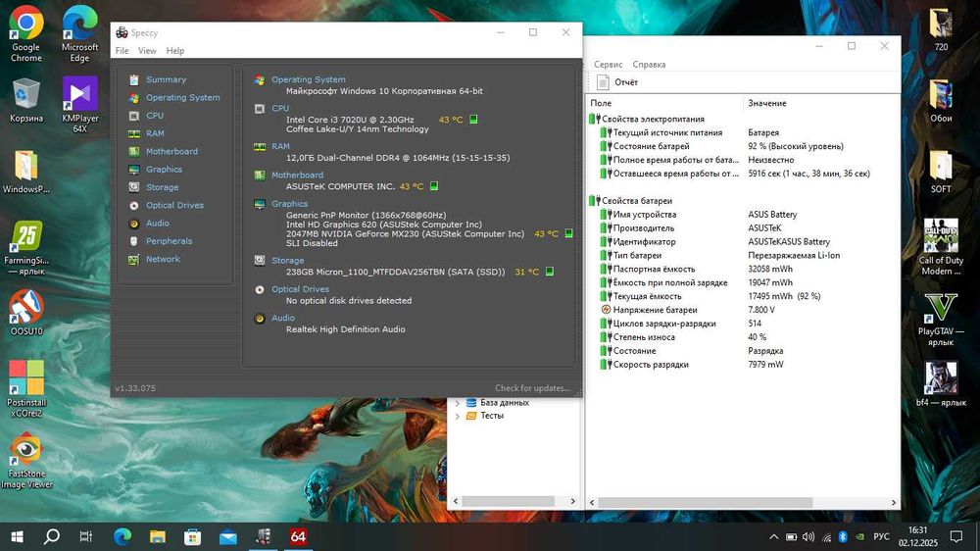Click the Audio heading in summary panel
The image size is (980, 551).
(x=283, y=319)
